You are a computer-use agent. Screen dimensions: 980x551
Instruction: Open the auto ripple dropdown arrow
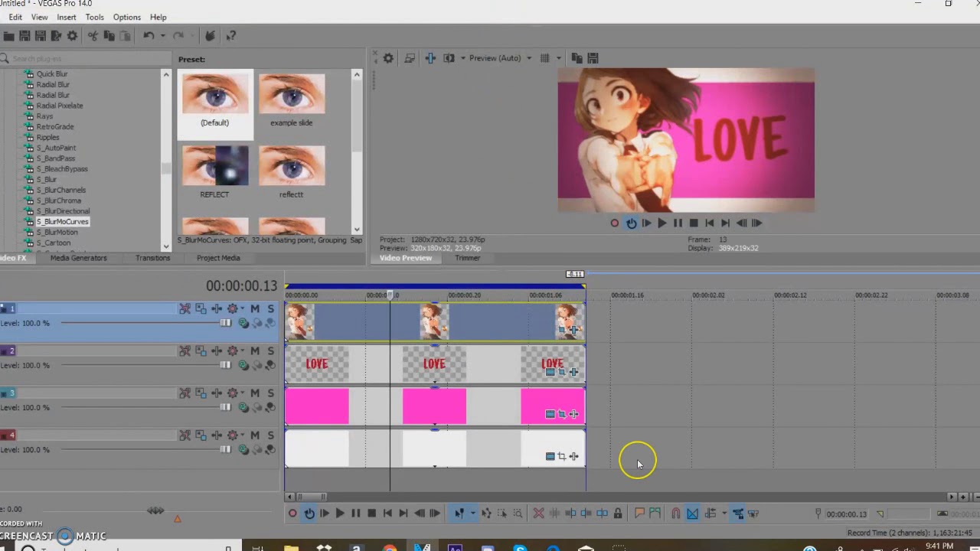[x=724, y=514]
